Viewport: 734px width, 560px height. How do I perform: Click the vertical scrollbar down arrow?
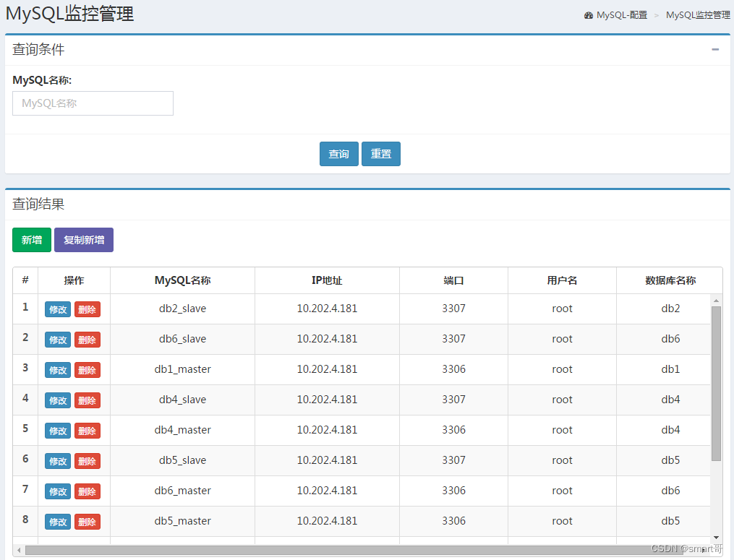pyautogui.click(x=716, y=538)
